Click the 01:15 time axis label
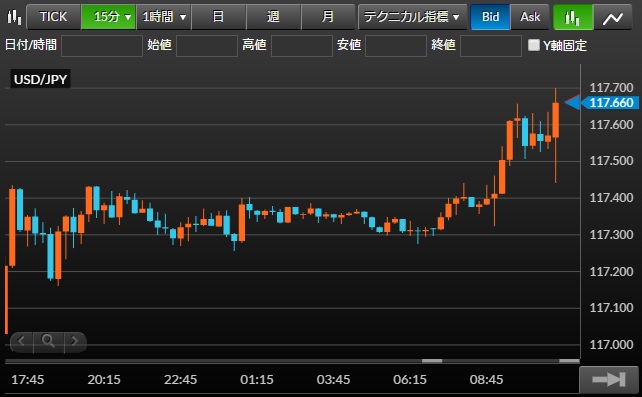 click(x=257, y=379)
